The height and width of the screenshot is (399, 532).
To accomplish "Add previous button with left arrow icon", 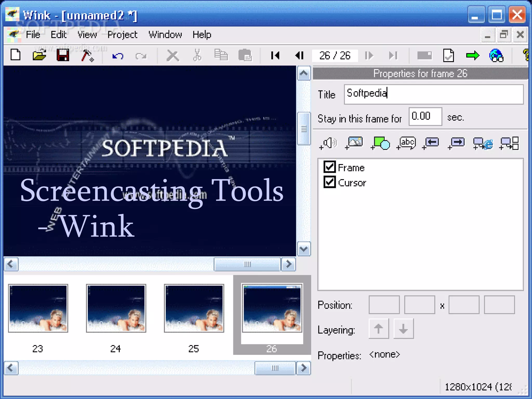I will pyautogui.click(x=431, y=143).
